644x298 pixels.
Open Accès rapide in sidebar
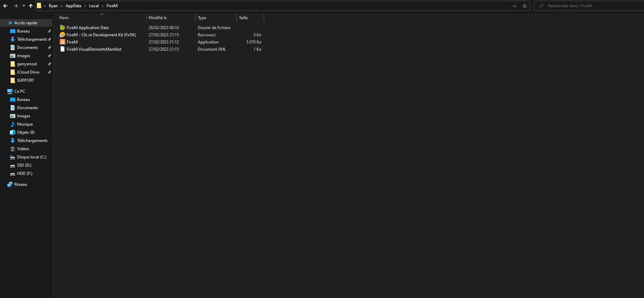(x=26, y=23)
